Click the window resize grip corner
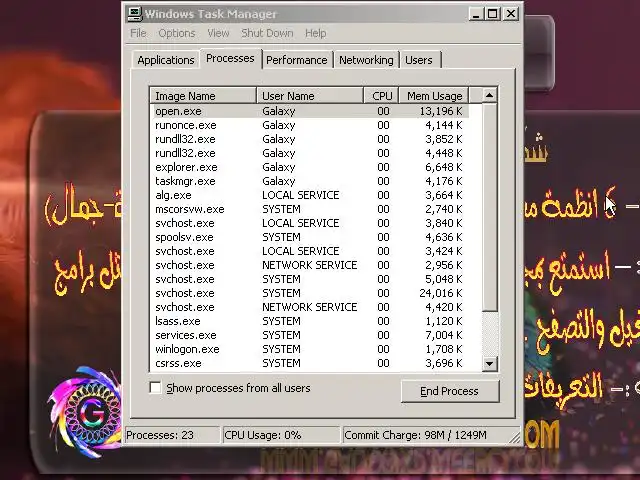Screen dimensions: 640x480 (516, 438)
